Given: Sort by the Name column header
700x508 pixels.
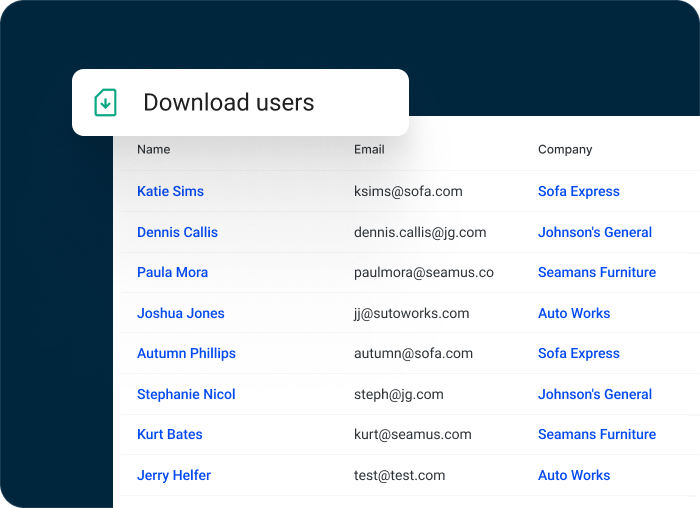Looking at the screenshot, I should 153,149.
